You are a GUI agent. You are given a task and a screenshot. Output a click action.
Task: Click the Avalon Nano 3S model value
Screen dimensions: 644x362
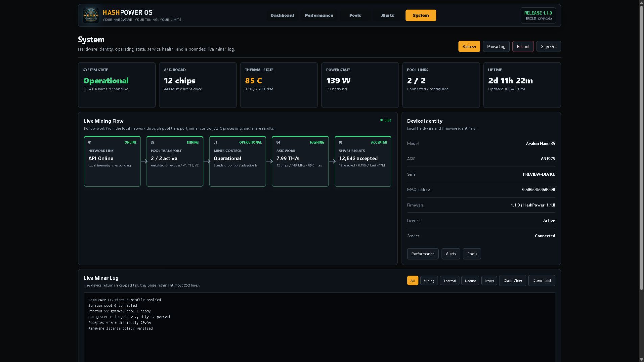[x=540, y=144]
